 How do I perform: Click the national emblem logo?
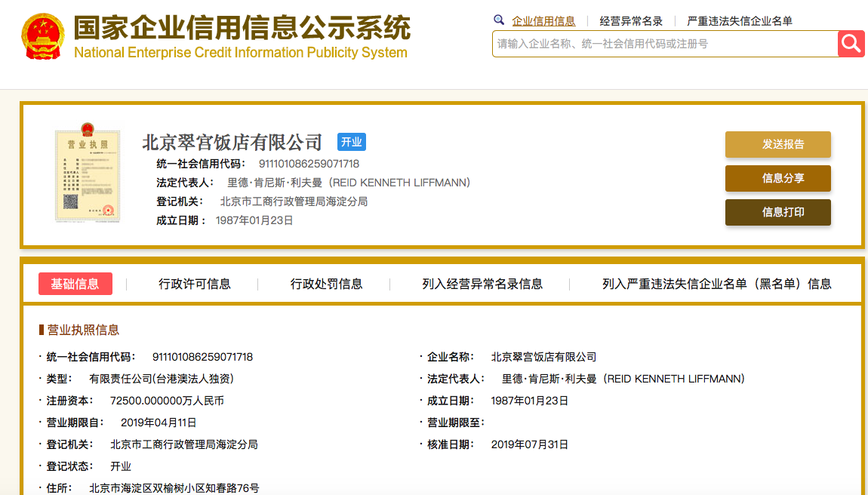pyautogui.click(x=45, y=33)
